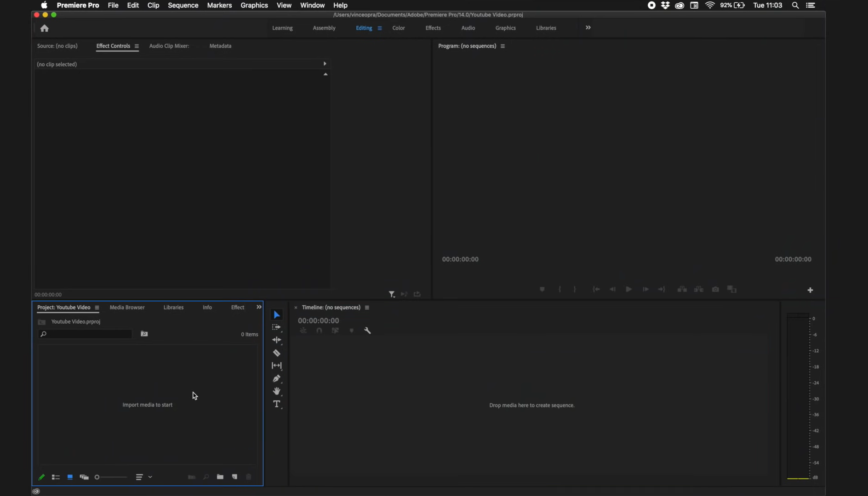The width and height of the screenshot is (868, 496).
Task: Open macOS Spotlight search
Action: [x=795, y=6]
